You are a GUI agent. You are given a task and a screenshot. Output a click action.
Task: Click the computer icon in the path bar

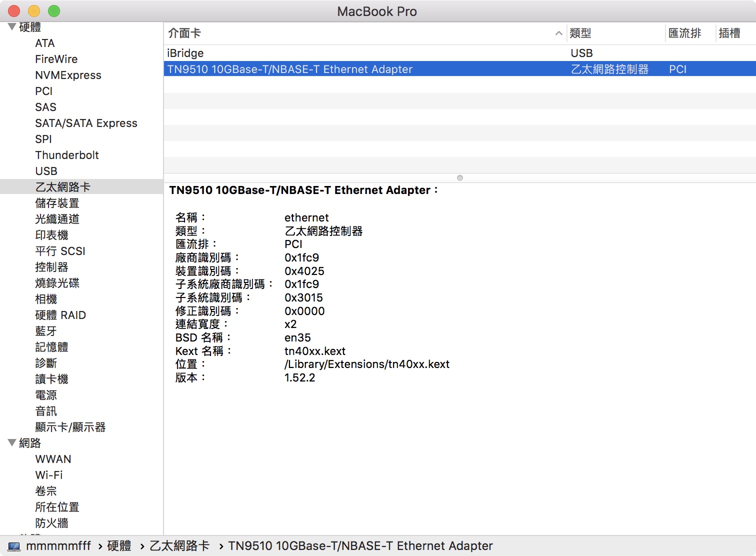pyautogui.click(x=14, y=546)
